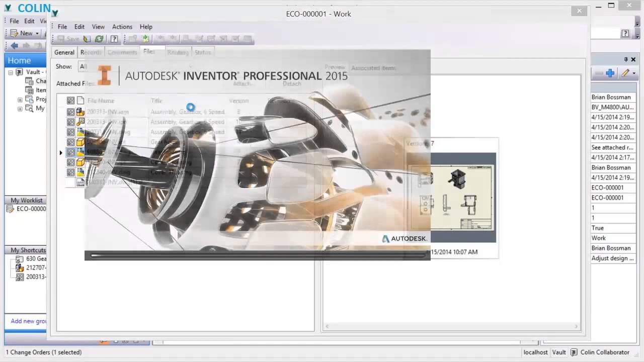Click the Inventor splash loading progress bar
The image size is (644, 362).
point(257,255)
